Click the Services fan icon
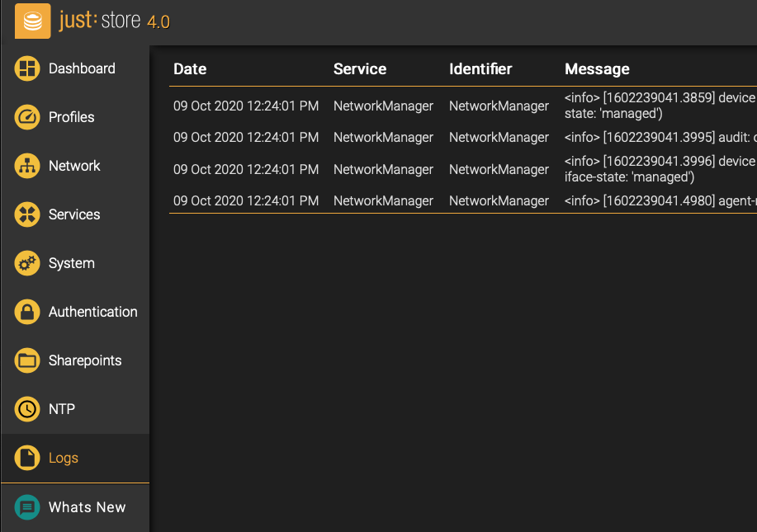The image size is (757, 532). click(27, 214)
